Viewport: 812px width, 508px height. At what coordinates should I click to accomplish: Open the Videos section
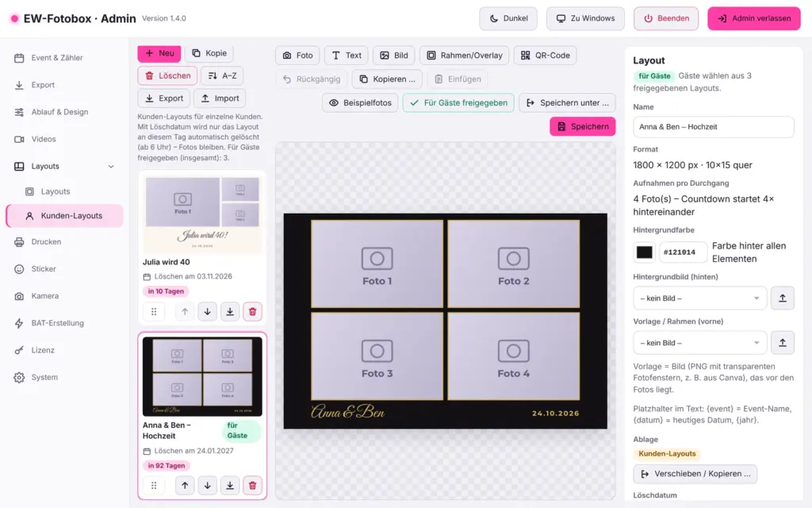click(x=65, y=139)
